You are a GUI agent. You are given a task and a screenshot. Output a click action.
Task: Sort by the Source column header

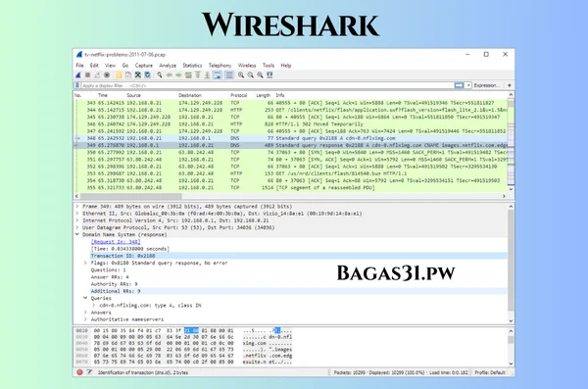point(133,95)
